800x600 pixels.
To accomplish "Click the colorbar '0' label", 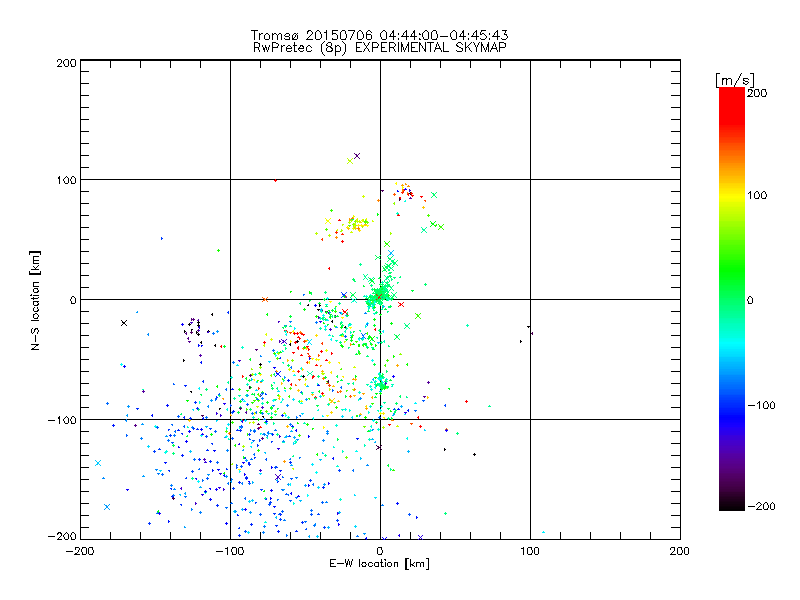I will (x=750, y=300).
